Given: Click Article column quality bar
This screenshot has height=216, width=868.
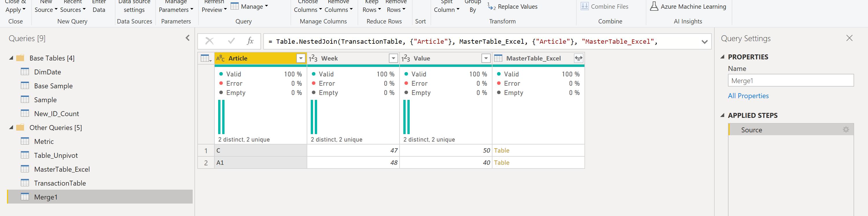Looking at the screenshot, I should pyautogui.click(x=260, y=66).
